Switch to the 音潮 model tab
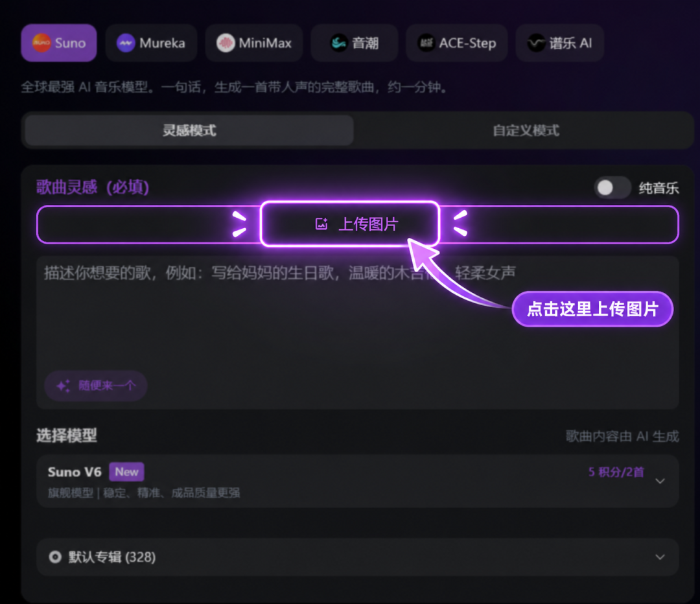700x604 pixels. 355,43
